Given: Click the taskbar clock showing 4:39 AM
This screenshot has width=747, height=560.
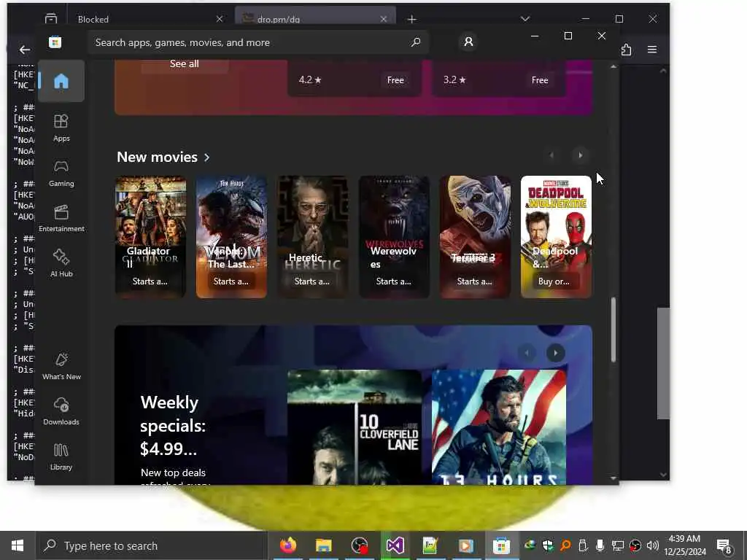Looking at the screenshot, I should [x=684, y=545].
